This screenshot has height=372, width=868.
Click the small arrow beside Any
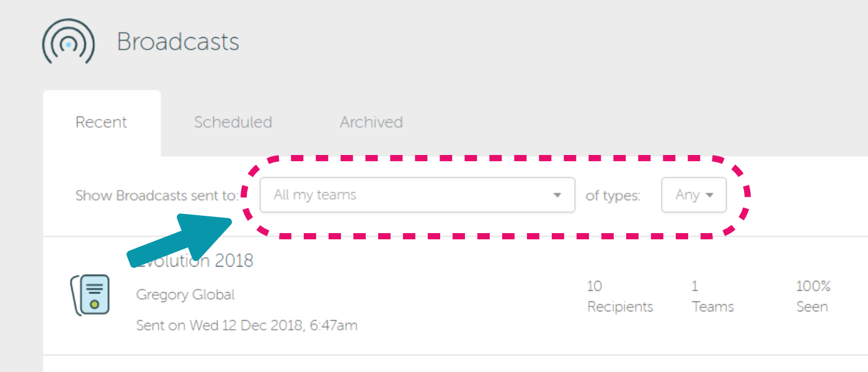point(709,195)
